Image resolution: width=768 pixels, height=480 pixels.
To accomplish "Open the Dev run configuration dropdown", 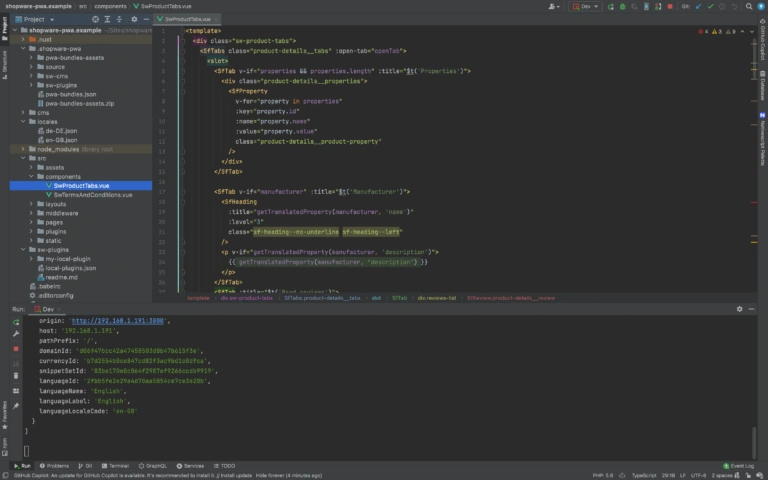I will [586, 6].
